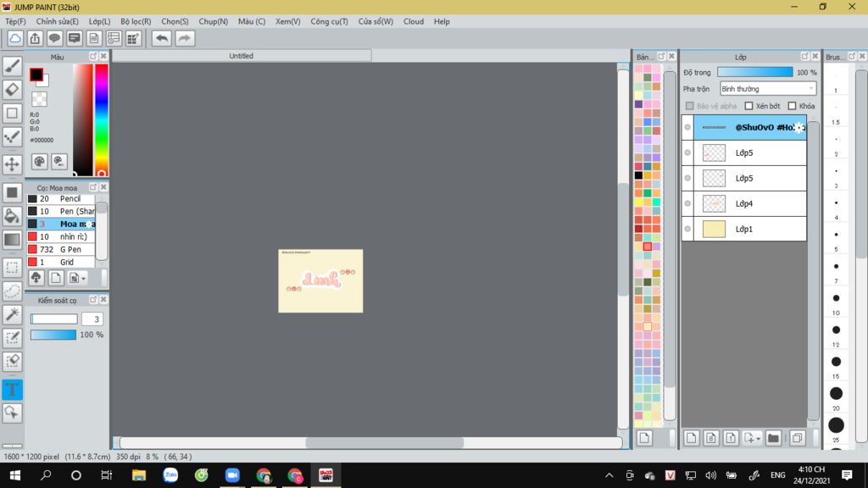868x488 pixels.
Task: Pick the black foreground color swatch
Action: coord(36,75)
